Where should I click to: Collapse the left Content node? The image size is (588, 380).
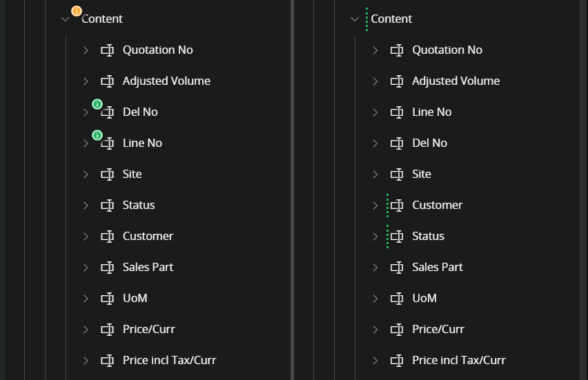(66, 19)
